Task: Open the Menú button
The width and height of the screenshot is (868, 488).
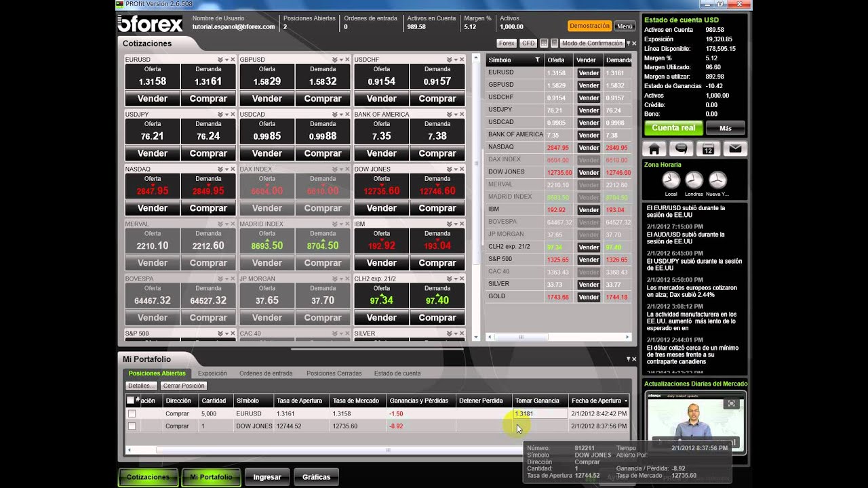Action: tap(625, 26)
